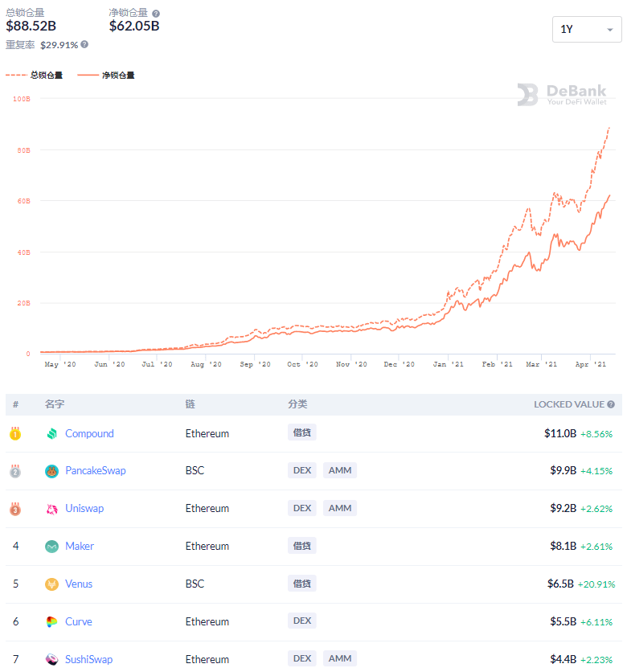Toggle the 净锁仓量 solid legend series
Viewport: 627px width, 672px height.
tap(106, 75)
